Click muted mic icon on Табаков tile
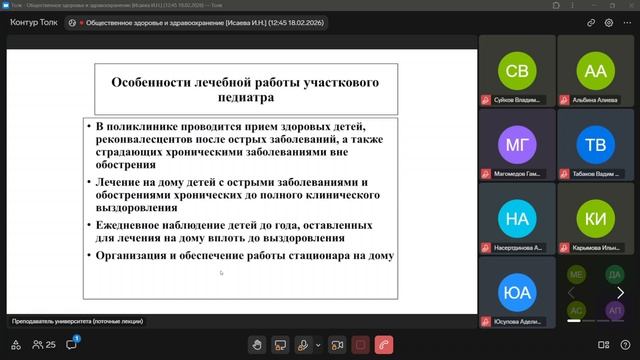This screenshot has height=360, width=640. pos(564,174)
